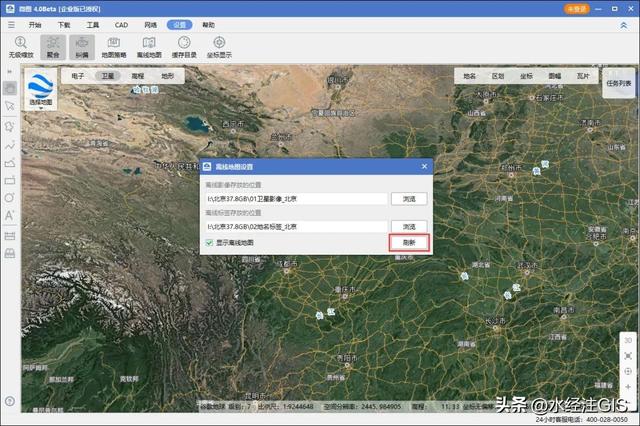This screenshot has width=640, height=426.
Task: Switch to the 电子 map type tab
Action: 78,76
